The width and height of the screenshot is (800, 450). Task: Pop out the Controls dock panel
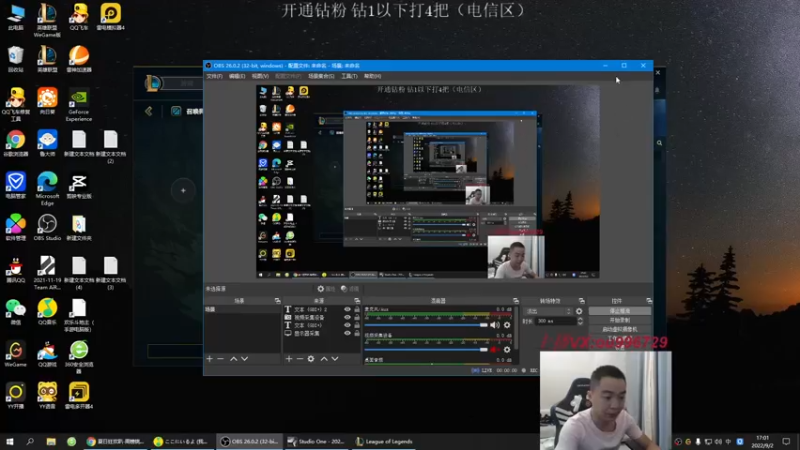[x=648, y=301]
